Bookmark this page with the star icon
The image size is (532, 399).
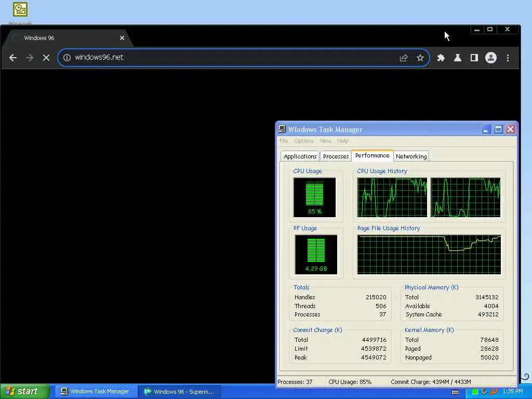click(420, 58)
